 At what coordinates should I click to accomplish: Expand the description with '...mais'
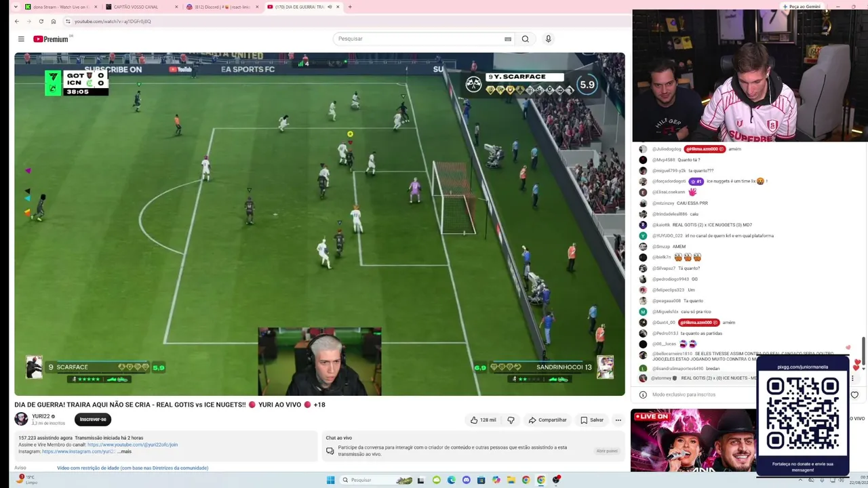(125, 451)
